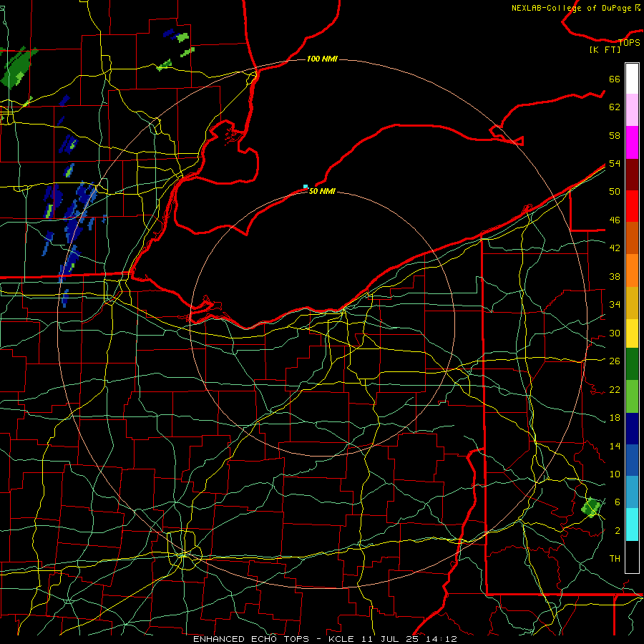Click the 50 NMI range ring label
Screen dimensions: 644x644
[x=322, y=191]
